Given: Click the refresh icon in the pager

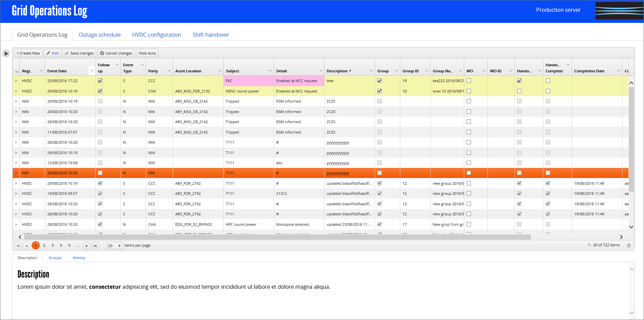Looking at the screenshot, I should pos(629,245).
